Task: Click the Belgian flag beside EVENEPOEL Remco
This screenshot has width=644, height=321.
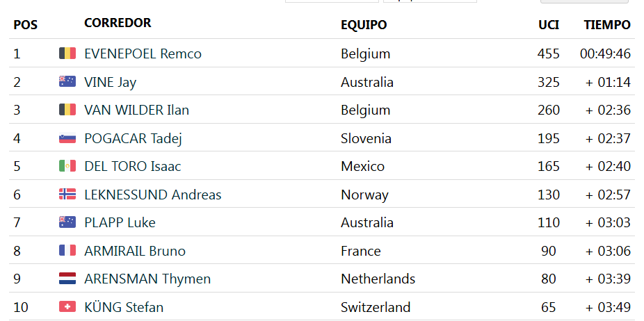Action: (x=67, y=53)
